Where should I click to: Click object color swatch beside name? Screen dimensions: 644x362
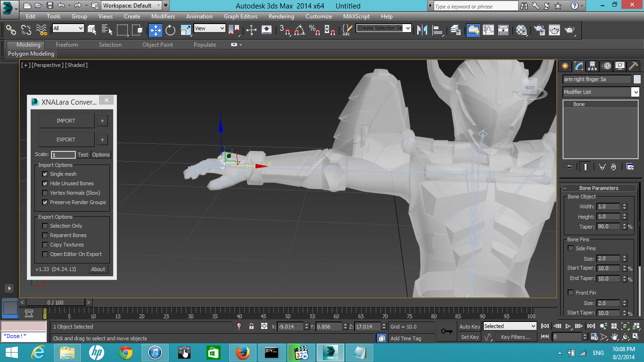(637, 79)
